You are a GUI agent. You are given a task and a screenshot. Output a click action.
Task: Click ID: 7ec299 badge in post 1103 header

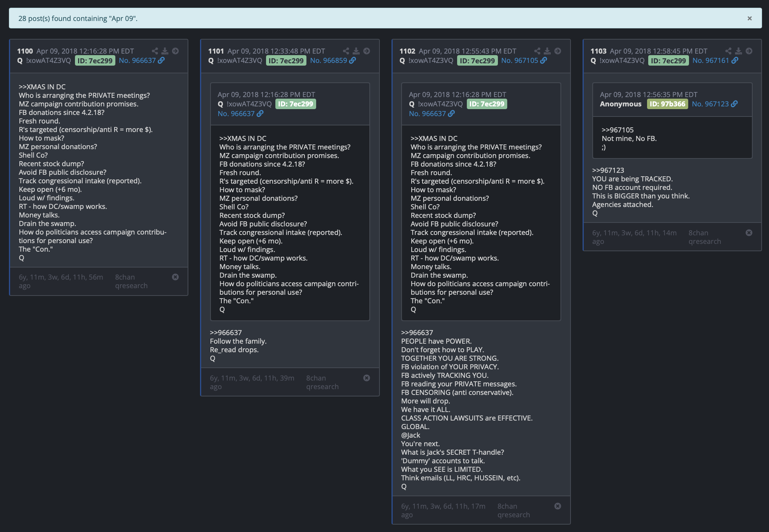tap(668, 61)
